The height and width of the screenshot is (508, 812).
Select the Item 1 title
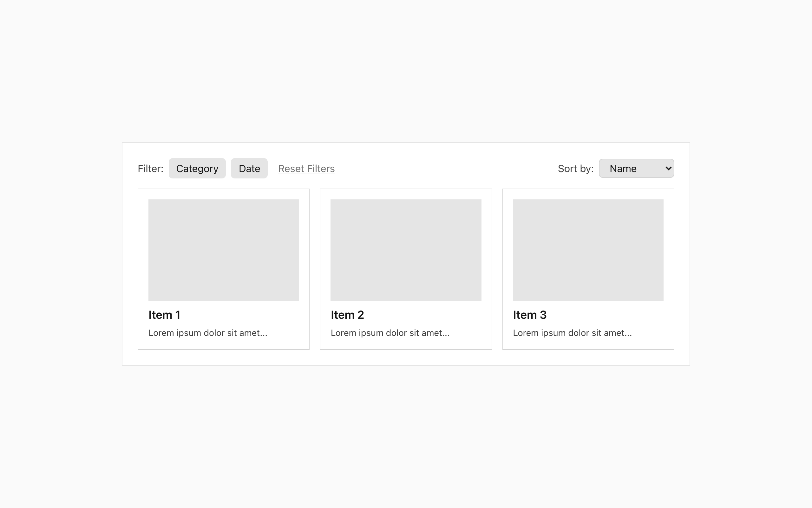pos(164,315)
